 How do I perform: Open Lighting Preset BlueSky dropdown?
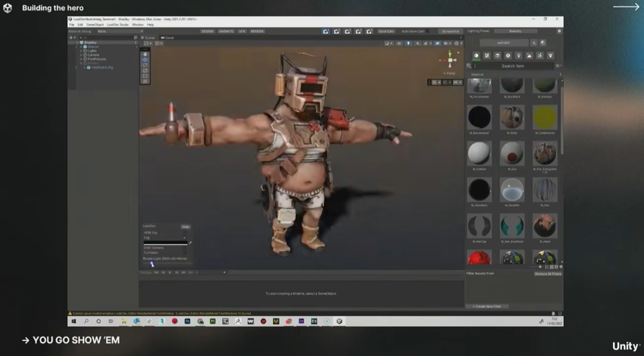515,31
